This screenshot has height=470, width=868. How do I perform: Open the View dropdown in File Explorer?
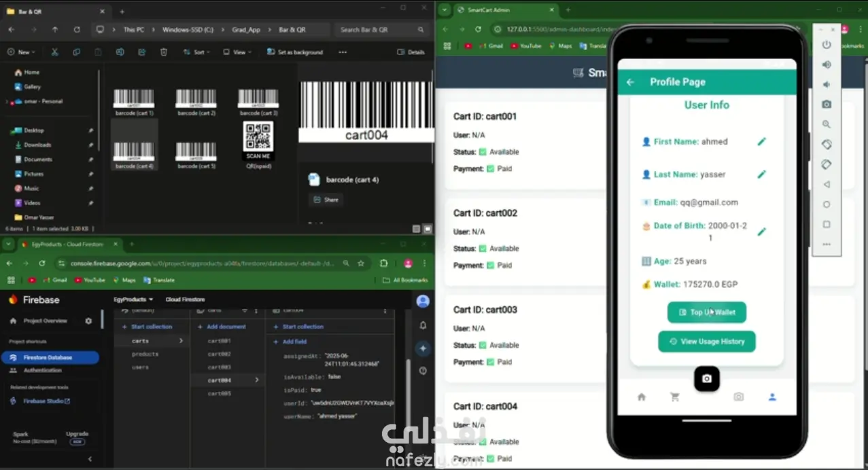pos(237,52)
